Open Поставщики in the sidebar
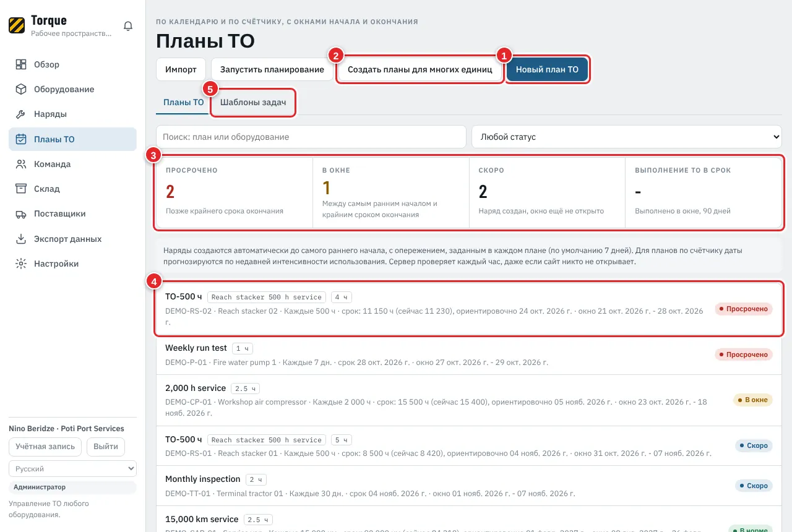 coord(72,213)
